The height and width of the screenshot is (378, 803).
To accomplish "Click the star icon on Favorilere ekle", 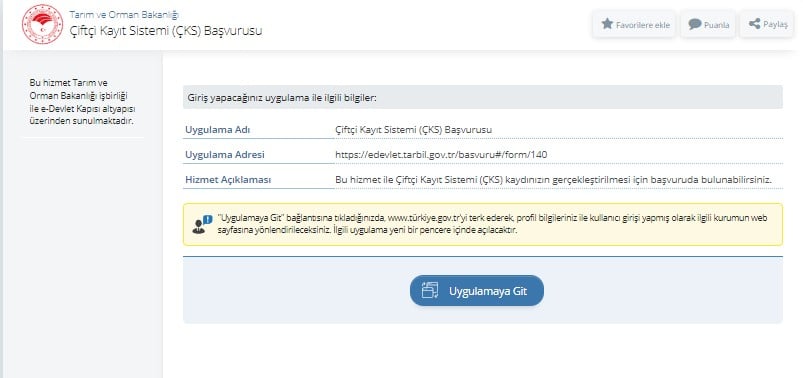I will click(x=607, y=24).
